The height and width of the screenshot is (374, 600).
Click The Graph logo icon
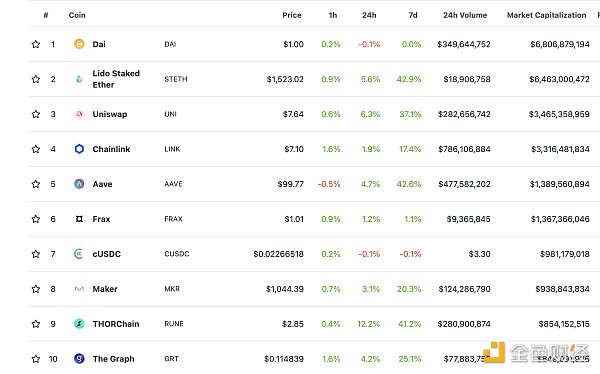click(x=79, y=359)
